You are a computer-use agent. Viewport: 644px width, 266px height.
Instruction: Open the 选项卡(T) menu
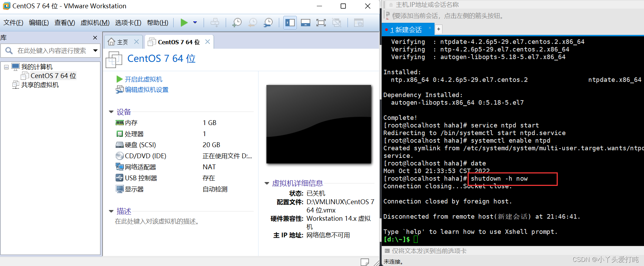(128, 23)
